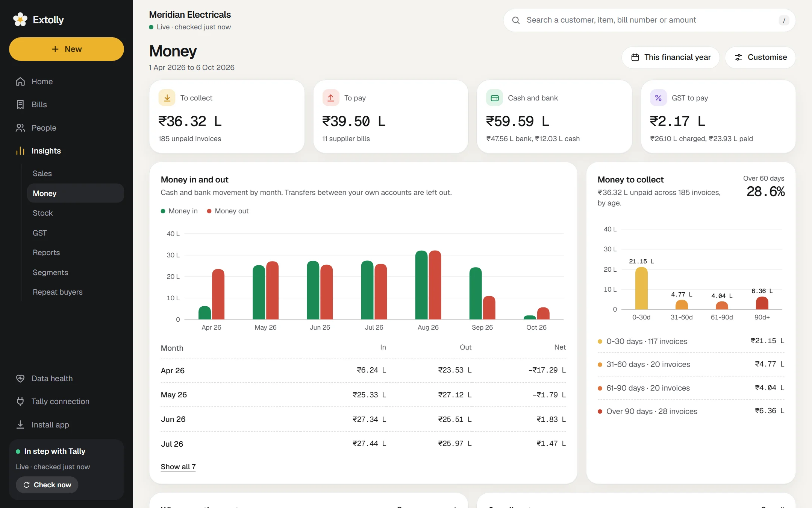
Task: Click the Install app download icon
Action: (x=20, y=425)
